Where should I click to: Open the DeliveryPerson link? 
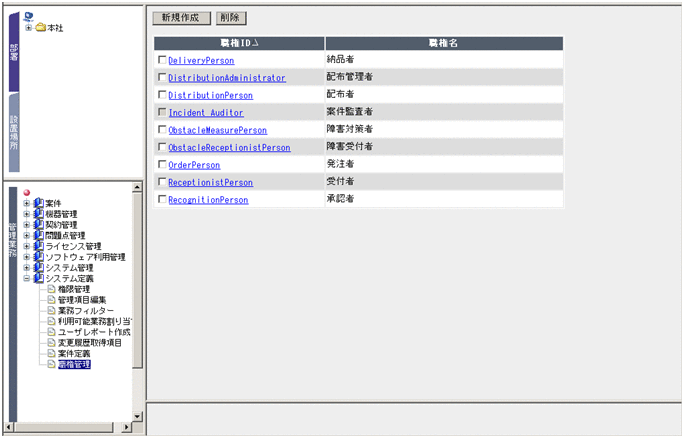tap(201, 61)
